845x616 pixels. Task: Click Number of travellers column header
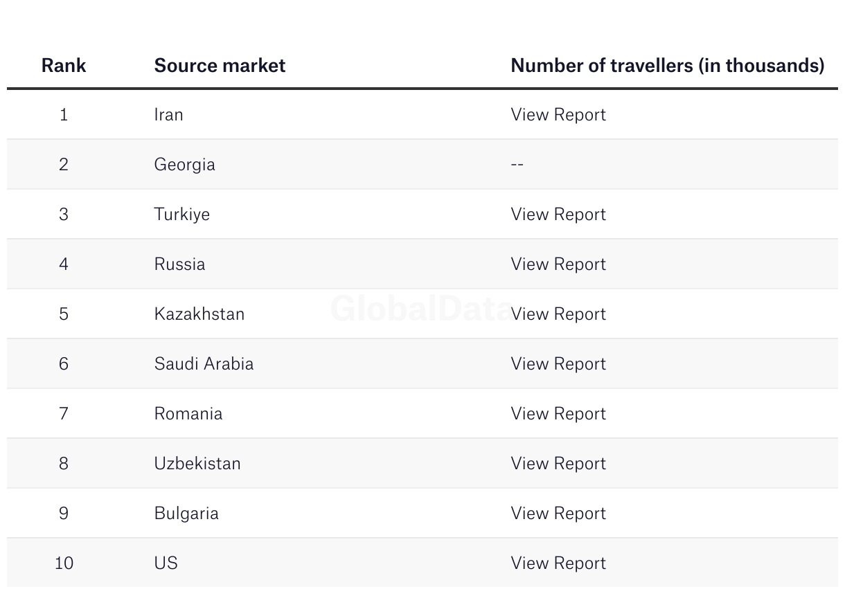[x=667, y=66]
